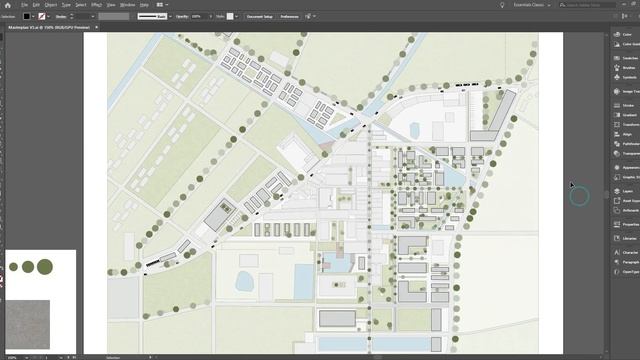
Task: Click the Opacity label link
Action: 182,16
